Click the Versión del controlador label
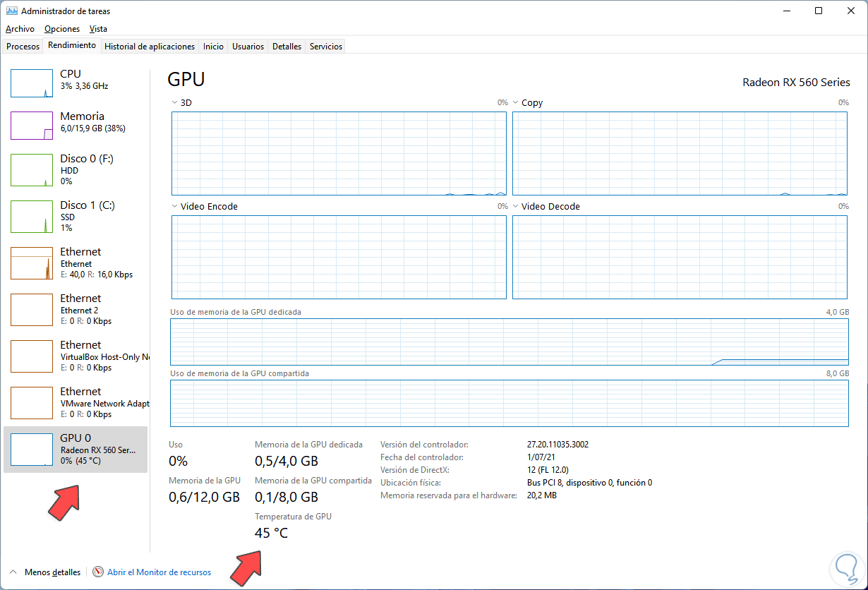The width and height of the screenshot is (868, 590). tap(424, 445)
